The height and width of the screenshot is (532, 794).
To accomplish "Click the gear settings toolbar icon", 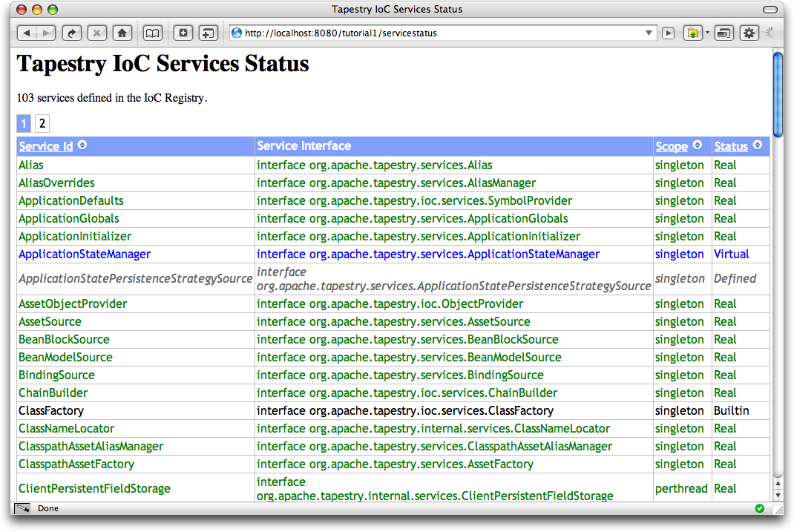I will [749, 33].
